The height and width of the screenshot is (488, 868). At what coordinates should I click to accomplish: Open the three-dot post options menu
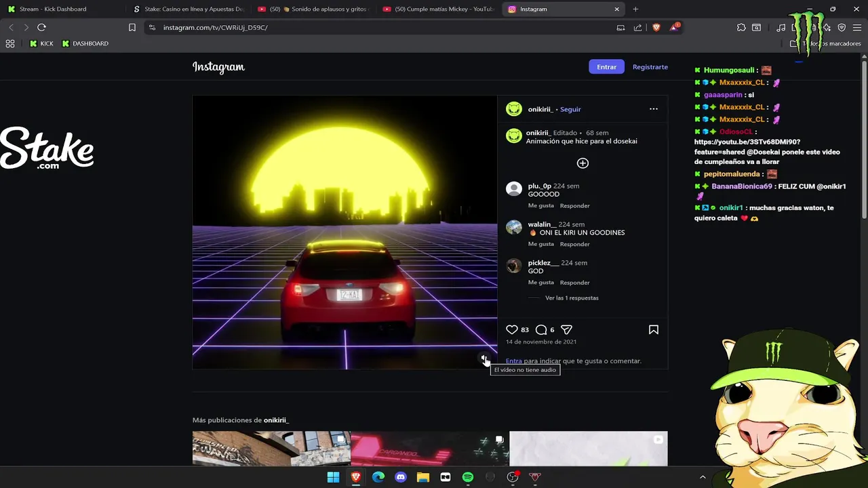coord(654,109)
